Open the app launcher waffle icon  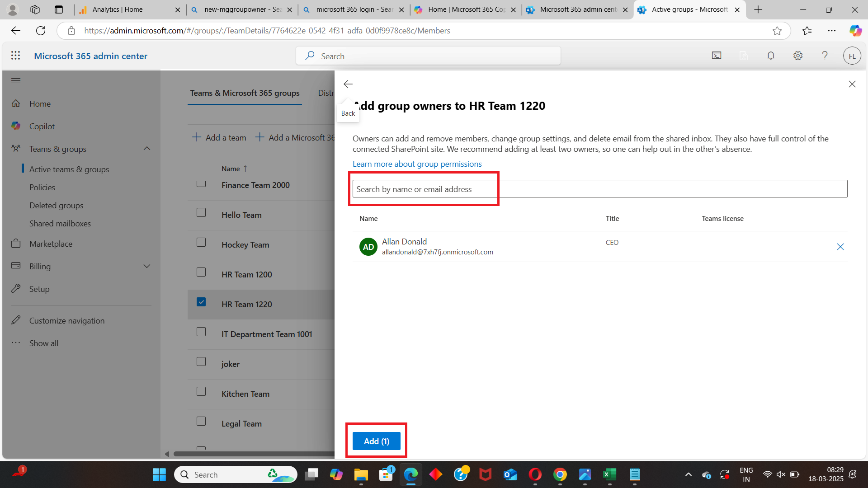(x=16, y=56)
